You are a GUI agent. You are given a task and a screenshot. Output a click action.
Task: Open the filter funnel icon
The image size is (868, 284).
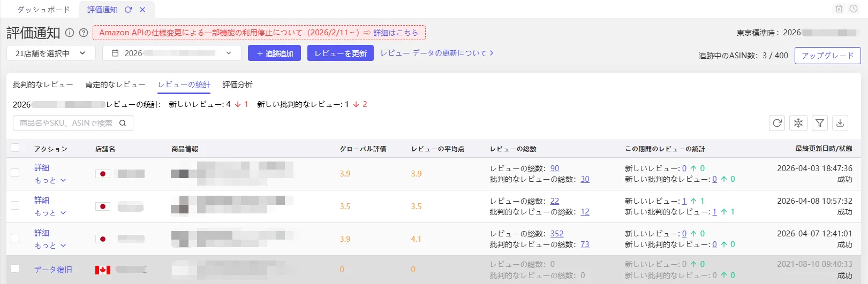point(820,123)
